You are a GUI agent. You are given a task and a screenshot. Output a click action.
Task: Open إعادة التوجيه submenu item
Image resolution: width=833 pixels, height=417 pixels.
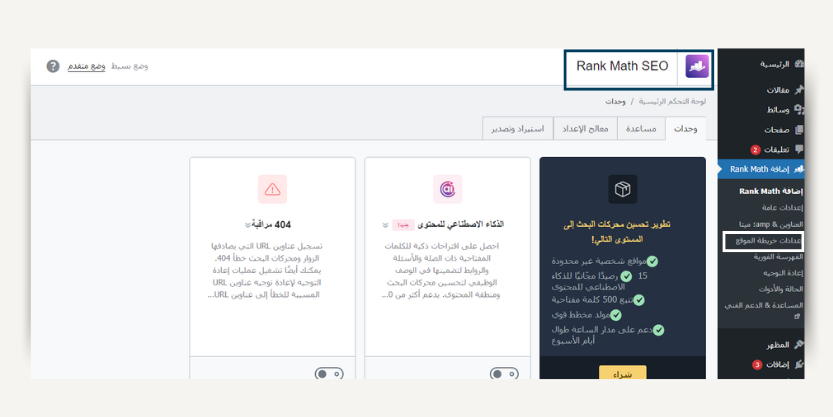(783, 273)
